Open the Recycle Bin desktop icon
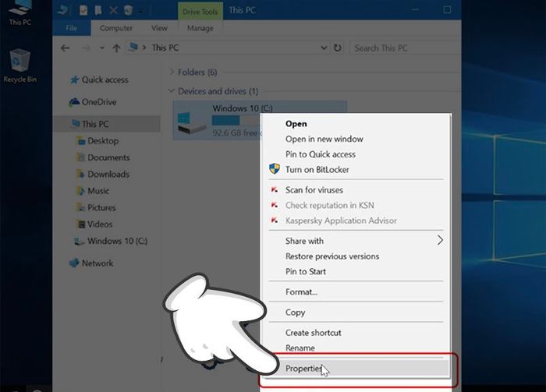The width and height of the screenshot is (546, 392). pyautogui.click(x=19, y=66)
